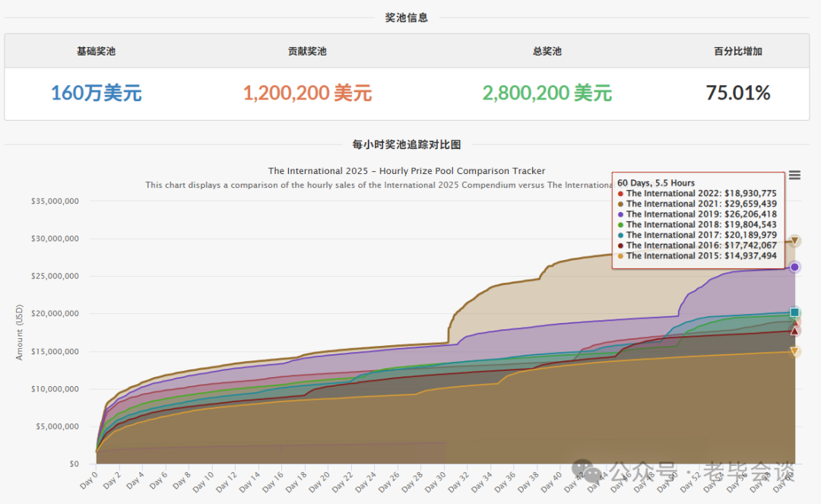821x504 pixels.
Task: Click tooltip row The International 2018: $19,804,543
Action: click(697, 224)
